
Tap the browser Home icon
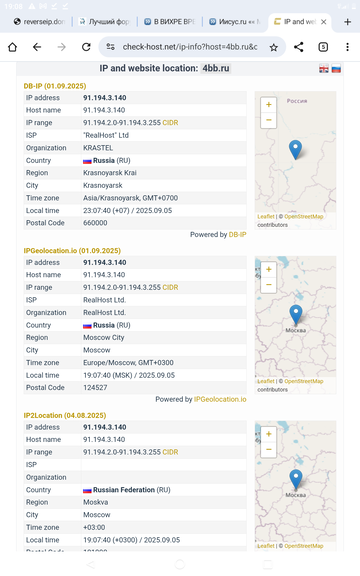point(12,47)
